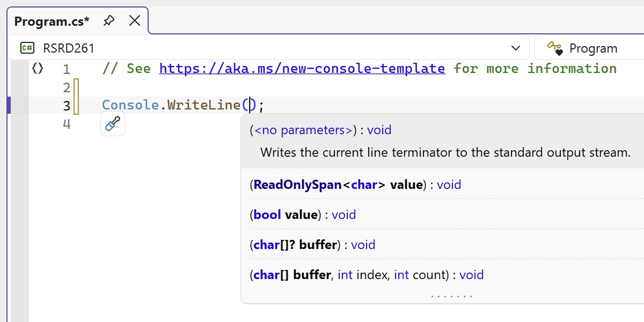644x322 pixels.
Task: Click the pin icon on Program.cs tab
Action: (x=109, y=21)
